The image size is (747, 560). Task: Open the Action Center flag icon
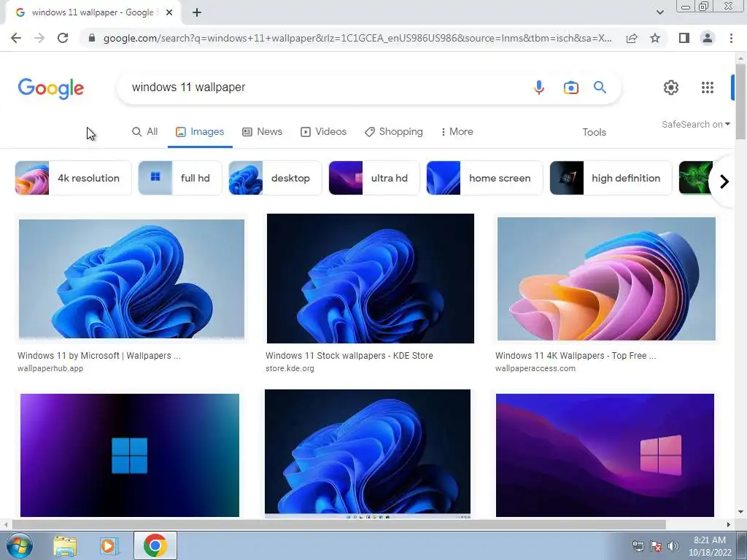click(656, 546)
